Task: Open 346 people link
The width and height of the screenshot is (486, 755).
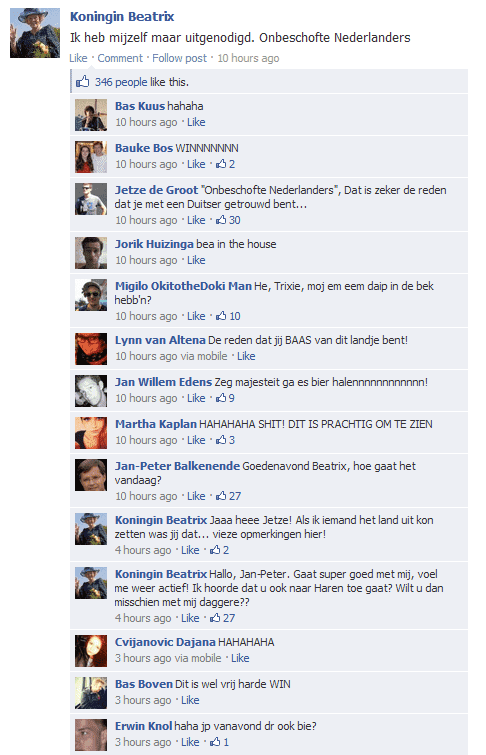Action: click(x=121, y=82)
